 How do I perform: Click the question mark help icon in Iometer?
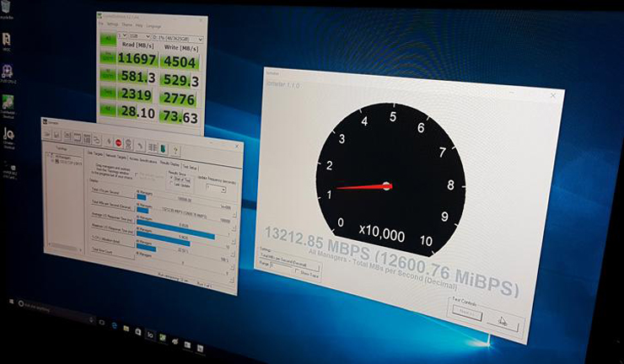coord(175,150)
